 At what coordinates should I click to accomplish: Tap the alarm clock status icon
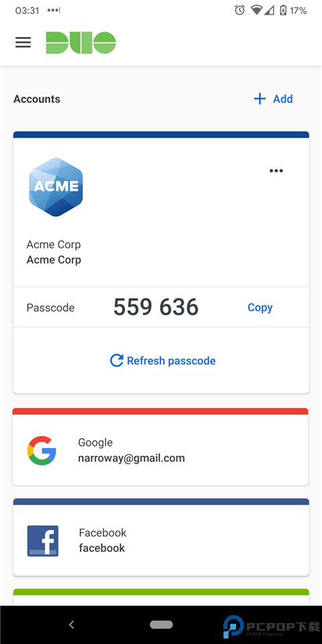240,10
